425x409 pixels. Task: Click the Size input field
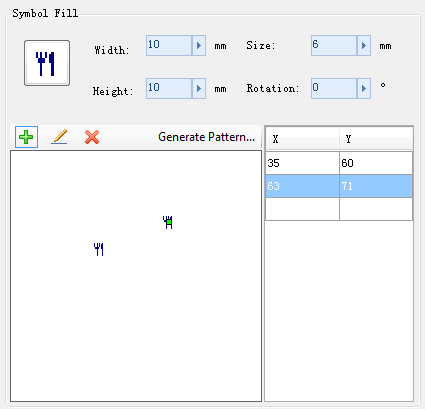(334, 45)
